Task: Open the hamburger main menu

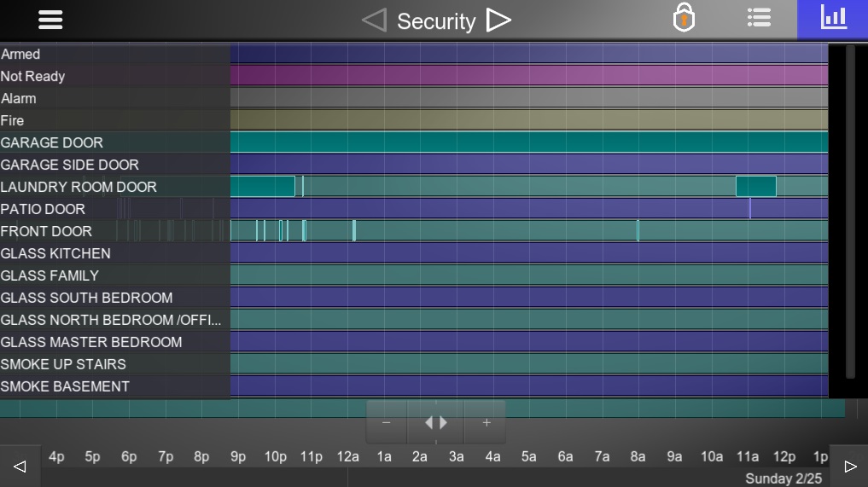Action: pyautogui.click(x=50, y=20)
